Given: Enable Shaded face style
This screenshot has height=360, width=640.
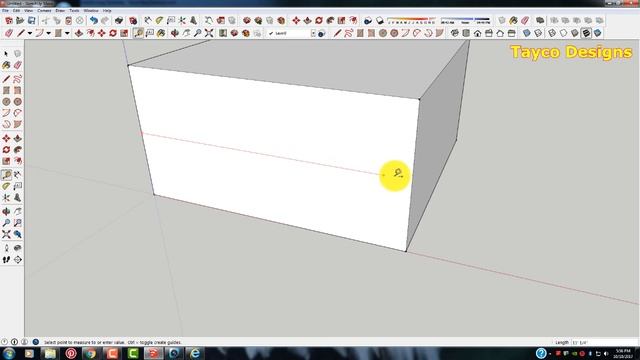Looking at the screenshot, I should click(575, 33).
